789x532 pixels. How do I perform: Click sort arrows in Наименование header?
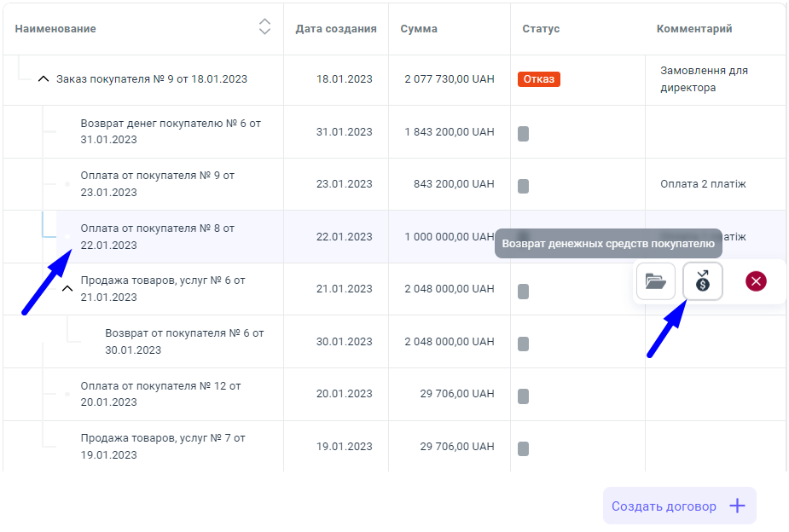point(264,27)
